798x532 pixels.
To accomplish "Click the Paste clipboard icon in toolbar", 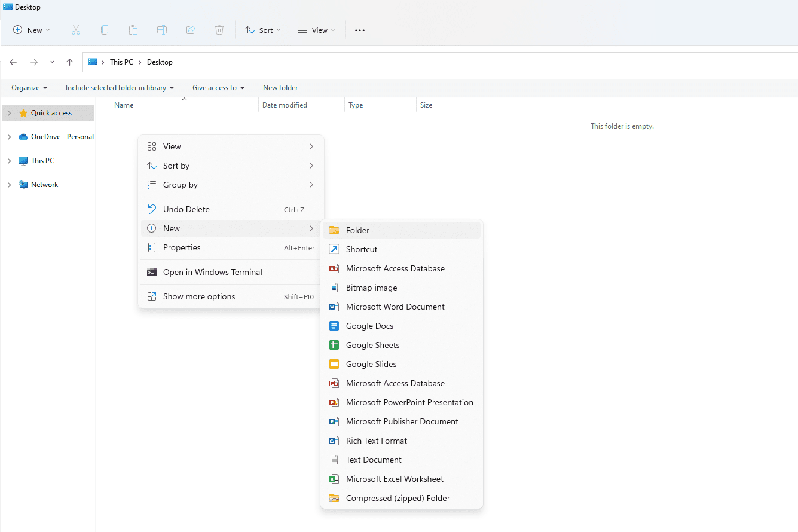I will pos(133,30).
